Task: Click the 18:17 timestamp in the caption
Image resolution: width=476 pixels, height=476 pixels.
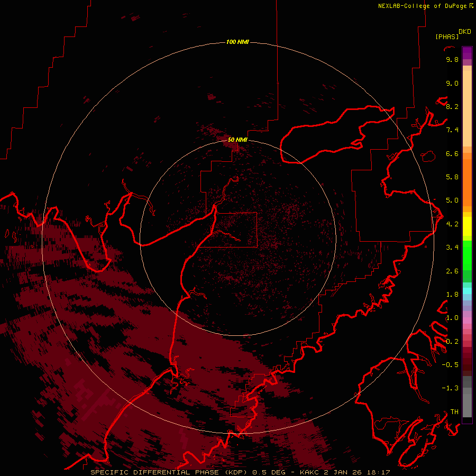Action: coord(379,472)
